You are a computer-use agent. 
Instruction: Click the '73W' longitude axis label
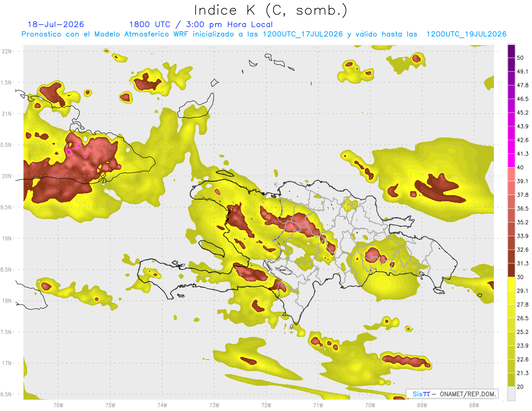pos(214,405)
